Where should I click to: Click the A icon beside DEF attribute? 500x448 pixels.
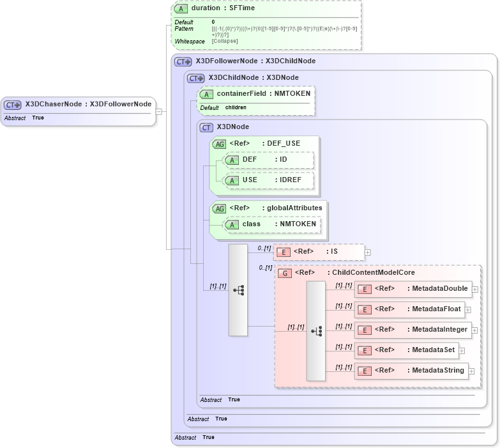coord(232,160)
